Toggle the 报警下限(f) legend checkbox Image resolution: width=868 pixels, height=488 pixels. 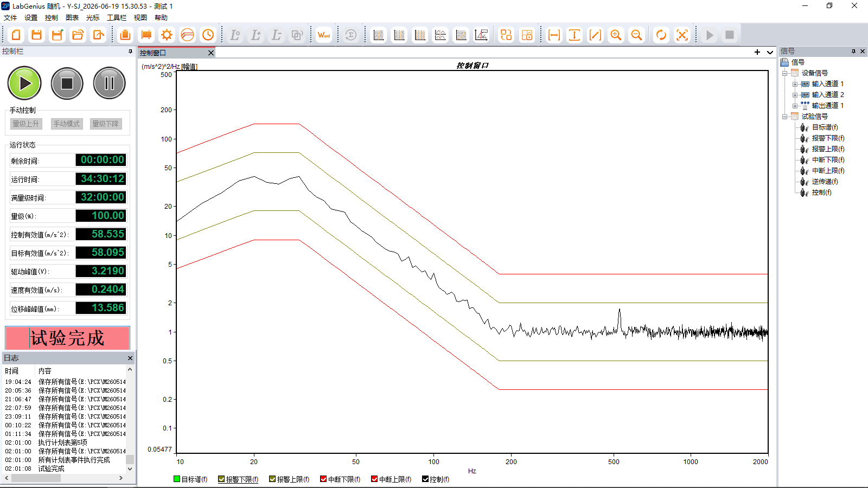tap(221, 479)
